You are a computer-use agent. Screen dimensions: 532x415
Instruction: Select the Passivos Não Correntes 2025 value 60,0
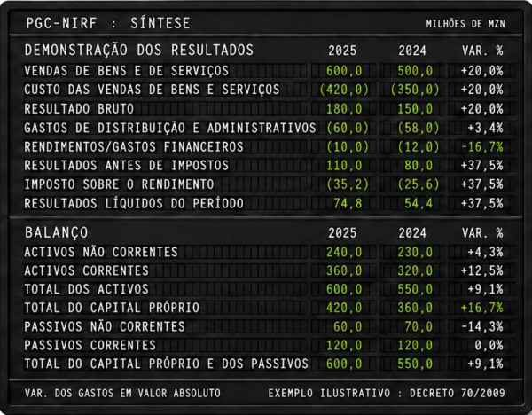point(348,327)
